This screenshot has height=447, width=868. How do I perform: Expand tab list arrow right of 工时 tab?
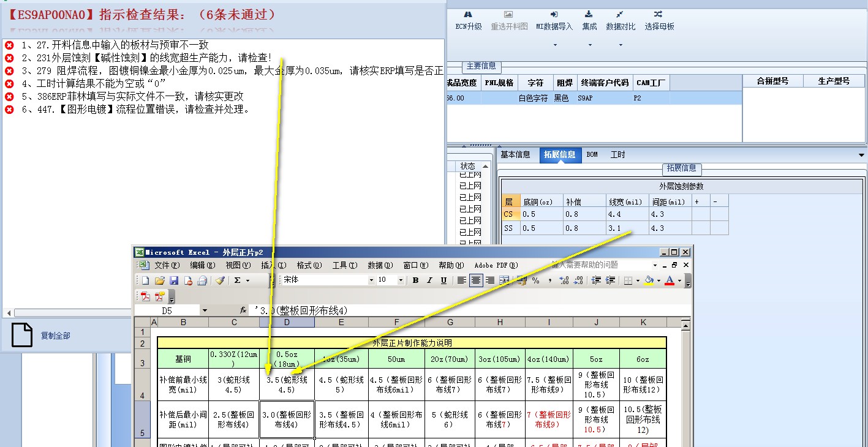862,156
